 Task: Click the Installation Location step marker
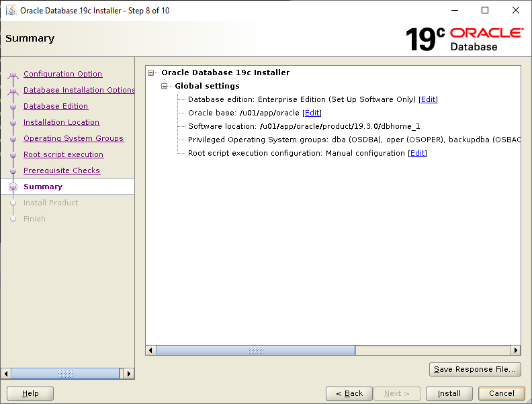(x=13, y=122)
